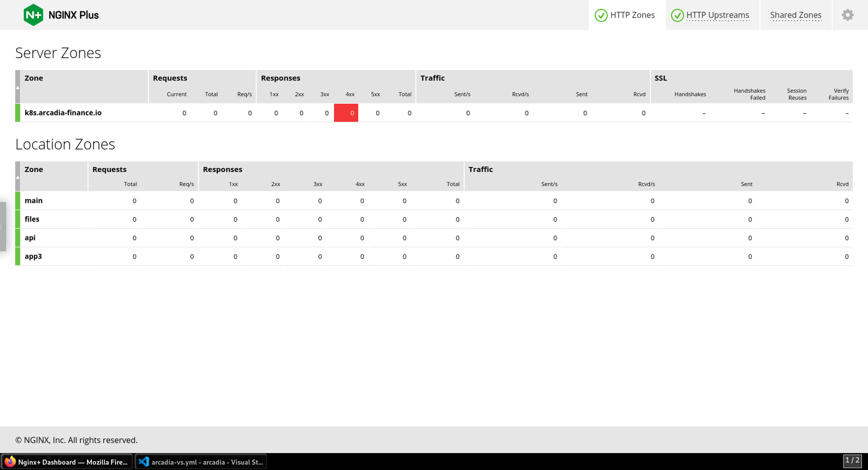Click the NGINX Plus logo icon
The height and width of the screenshot is (470, 868).
point(33,15)
